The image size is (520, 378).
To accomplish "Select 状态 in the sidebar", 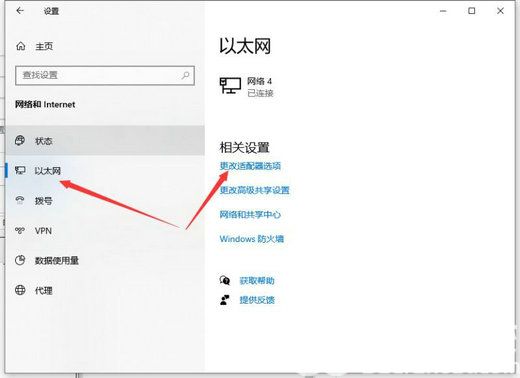I will coord(105,141).
